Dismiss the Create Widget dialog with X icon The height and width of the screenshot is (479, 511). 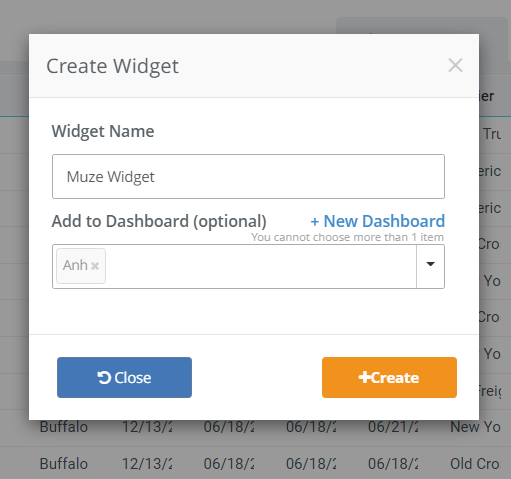click(x=455, y=65)
